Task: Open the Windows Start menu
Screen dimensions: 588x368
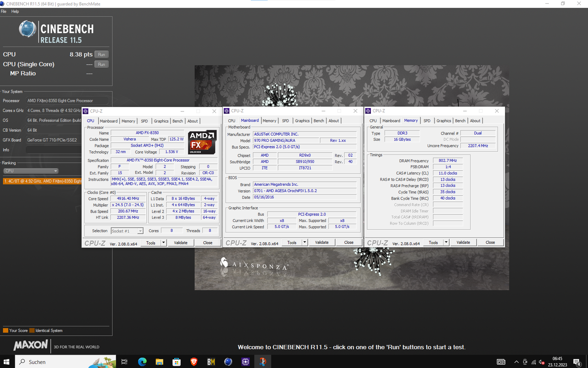Action: click(x=7, y=362)
